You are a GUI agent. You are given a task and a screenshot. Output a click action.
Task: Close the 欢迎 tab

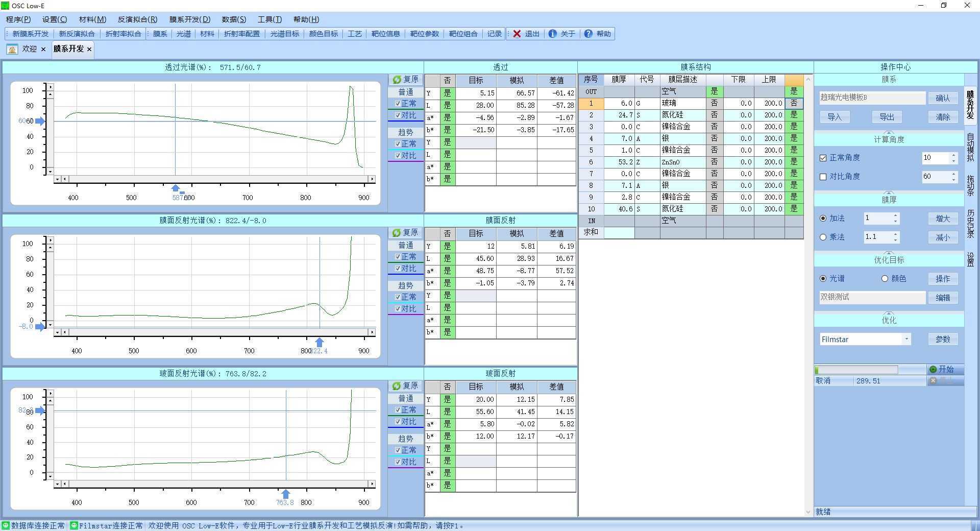click(43, 49)
